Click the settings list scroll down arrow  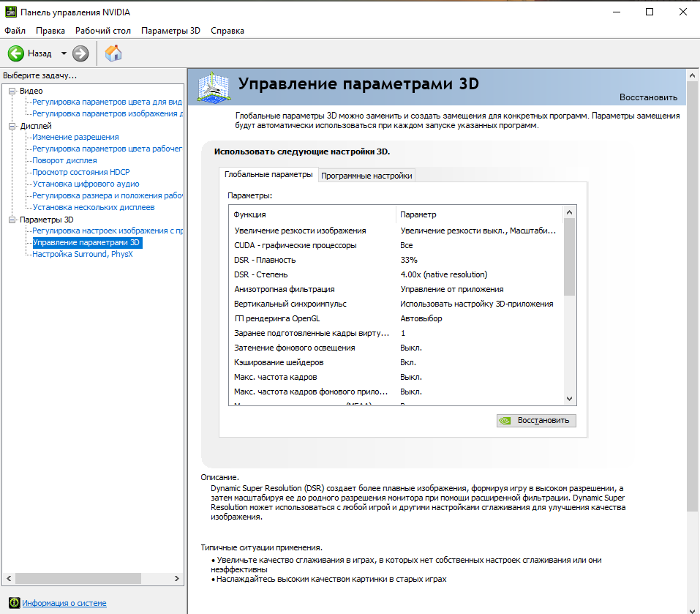pyautogui.click(x=569, y=399)
